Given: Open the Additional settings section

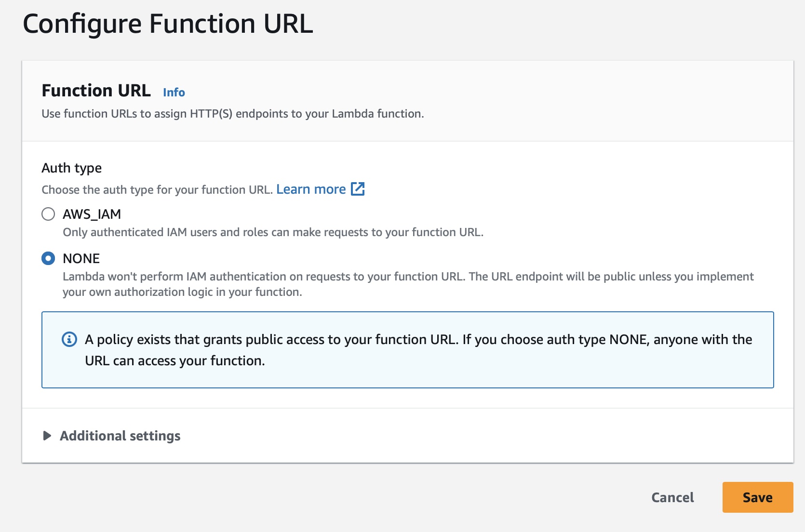Looking at the screenshot, I should click(x=120, y=436).
